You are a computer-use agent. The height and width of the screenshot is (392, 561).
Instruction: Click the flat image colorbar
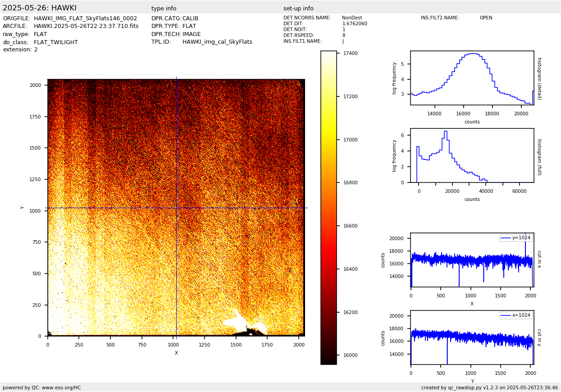coord(328,207)
